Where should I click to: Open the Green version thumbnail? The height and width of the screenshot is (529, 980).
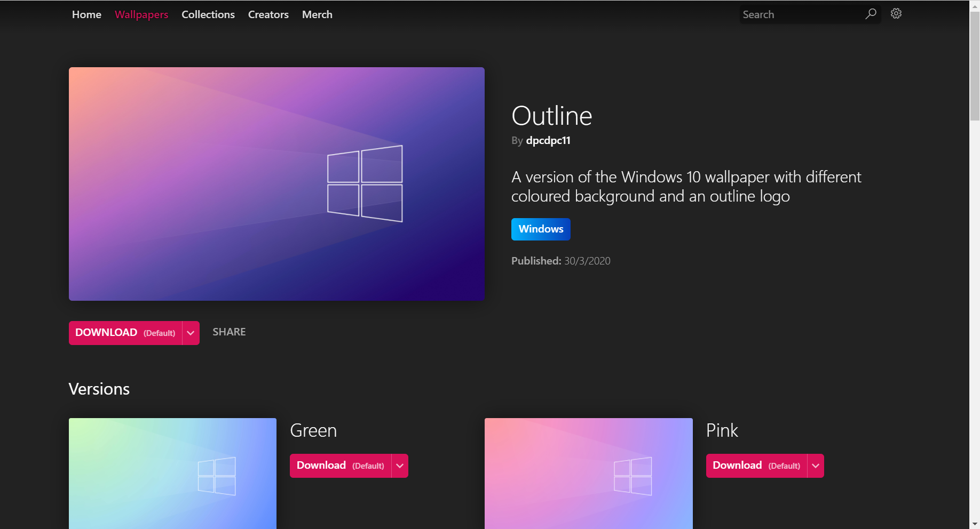(172, 474)
